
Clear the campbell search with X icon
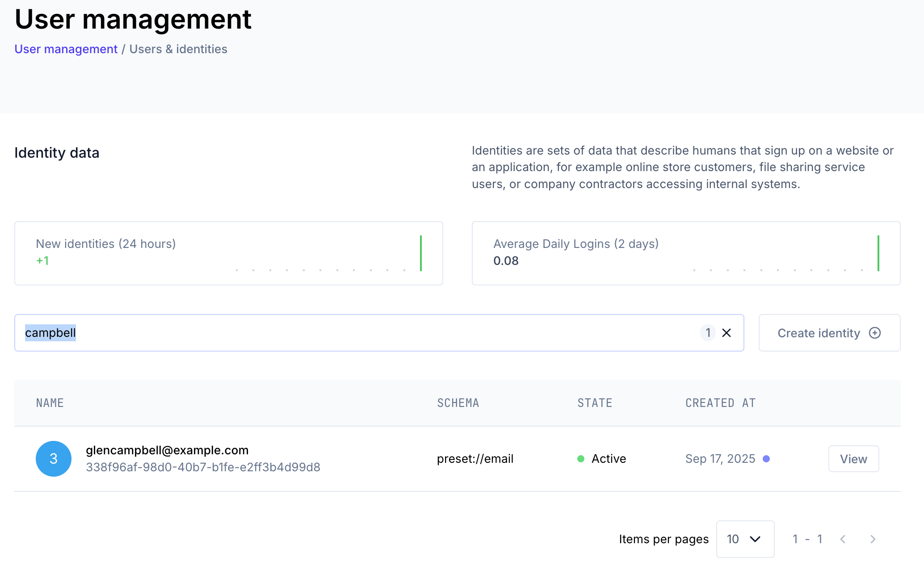(727, 333)
